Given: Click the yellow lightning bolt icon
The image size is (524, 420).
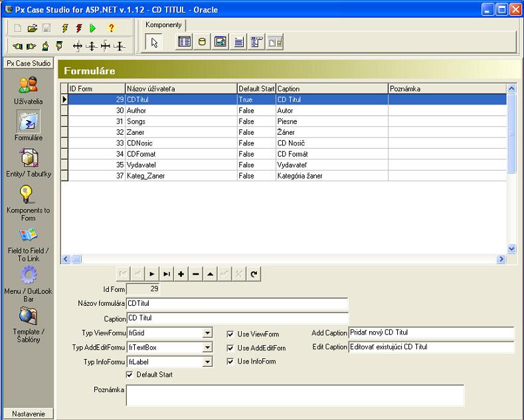Looking at the screenshot, I should coord(65,28).
